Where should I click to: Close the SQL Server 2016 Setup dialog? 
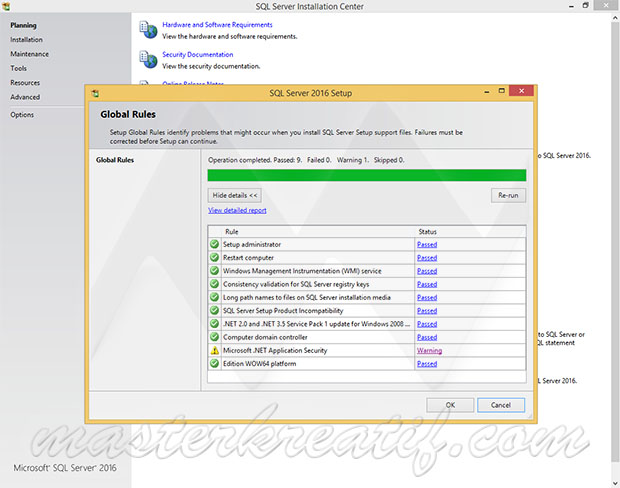(521, 91)
